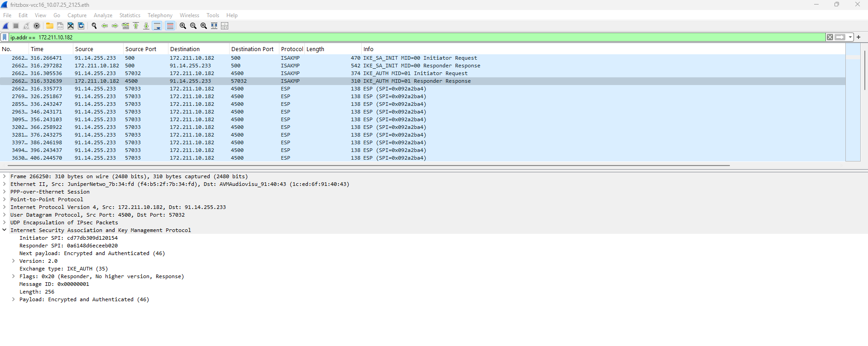Open the Go menu
This screenshot has width=868, height=346.
(57, 15)
